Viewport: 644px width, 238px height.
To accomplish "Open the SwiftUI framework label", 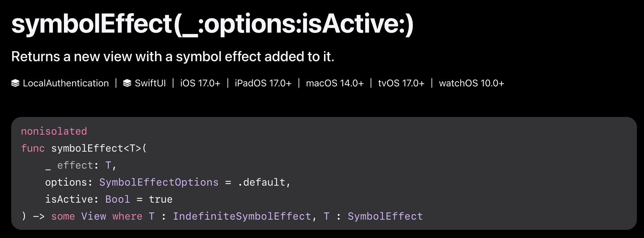I will [150, 83].
